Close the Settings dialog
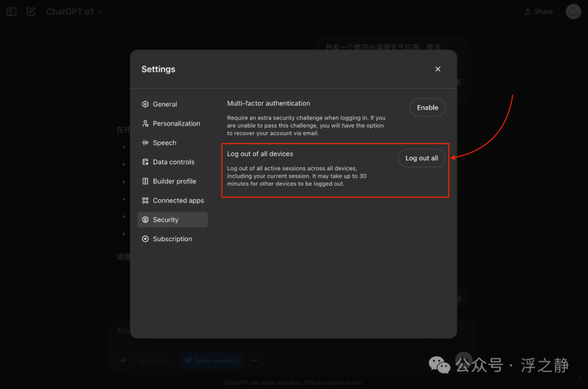The image size is (588, 389). coord(438,69)
